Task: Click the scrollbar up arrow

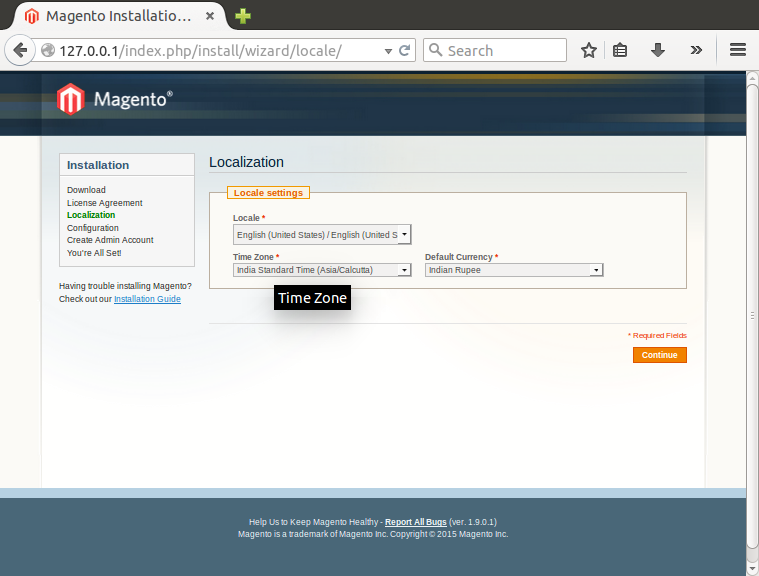Action: (x=752, y=77)
